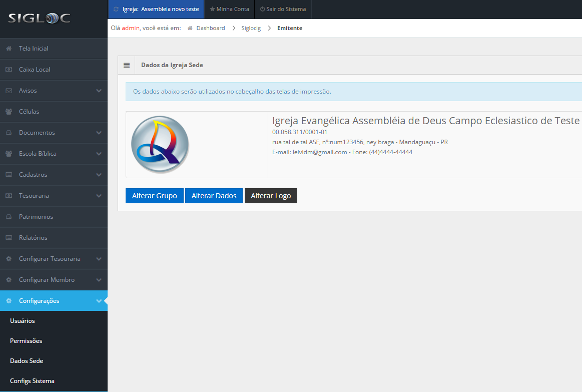This screenshot has width=582, height=392.
Task: Go to Dashboard breadcrumb link
Action: coord(211,28)
